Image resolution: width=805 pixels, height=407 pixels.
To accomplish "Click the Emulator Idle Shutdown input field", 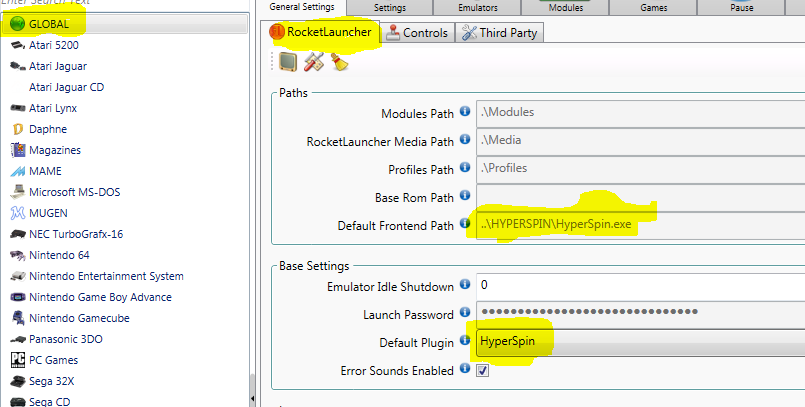I will click(x=640, y=287).
